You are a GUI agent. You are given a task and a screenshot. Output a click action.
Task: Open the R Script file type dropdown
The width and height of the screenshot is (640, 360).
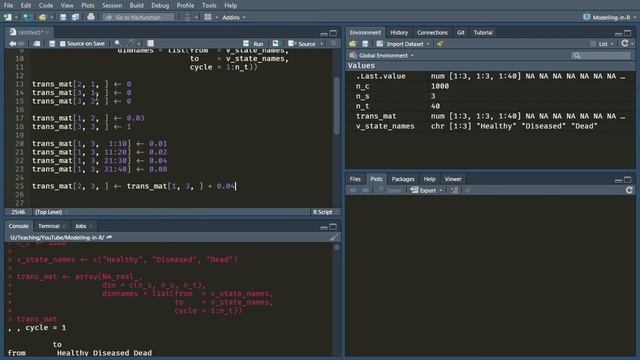325,212
